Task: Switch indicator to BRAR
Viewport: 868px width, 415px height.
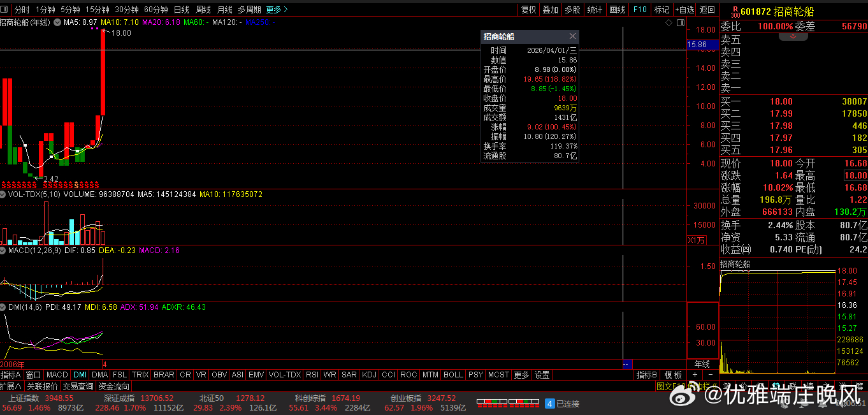Action: click(x=164, y=375)
